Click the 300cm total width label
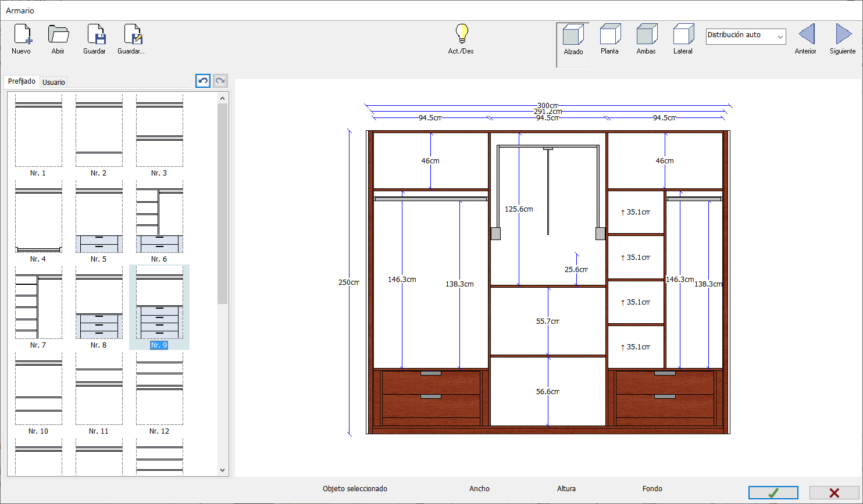Viewport: 863px width, 504px height. point(548,106)
